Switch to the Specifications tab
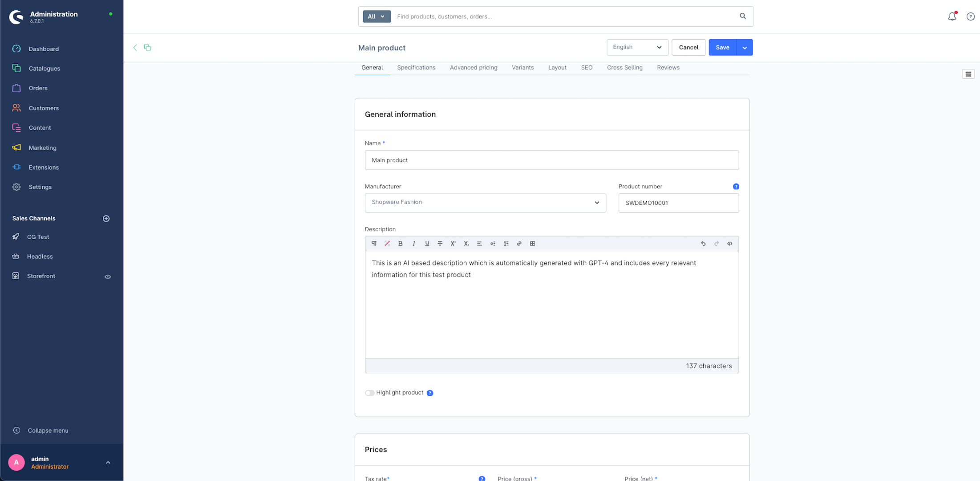 click(416, 68)
